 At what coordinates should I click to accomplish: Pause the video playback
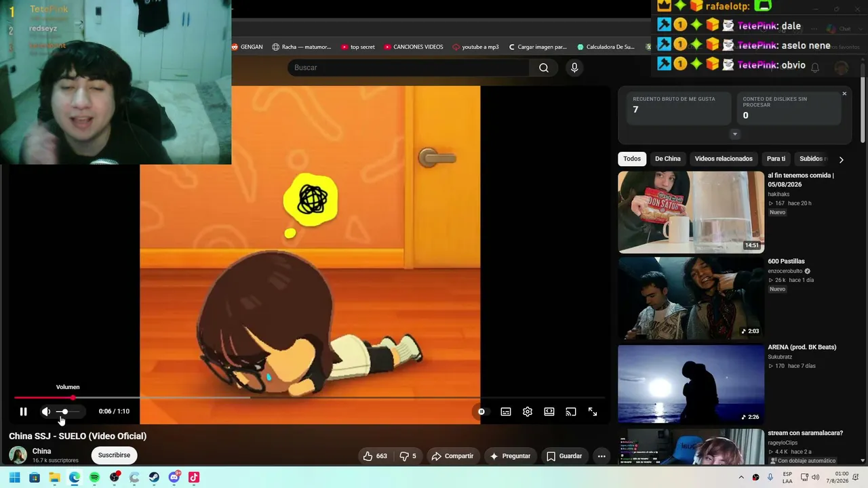click(x=23, y=411)
